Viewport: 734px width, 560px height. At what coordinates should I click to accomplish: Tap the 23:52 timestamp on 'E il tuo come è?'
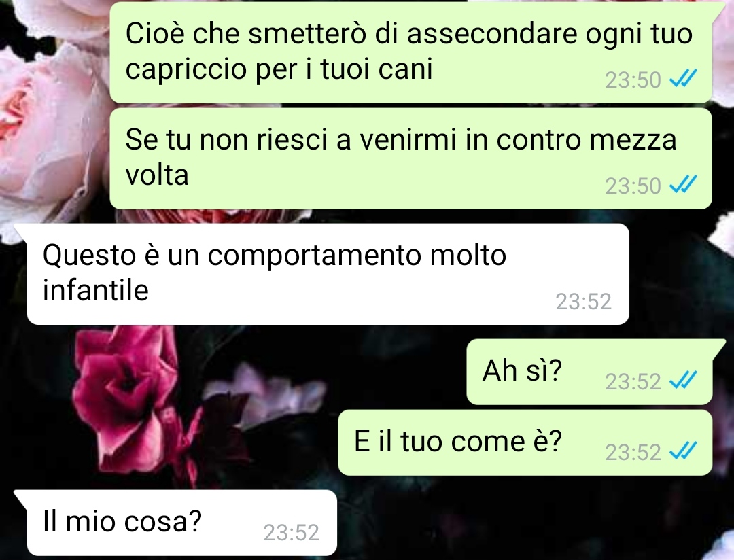point(633,453)
